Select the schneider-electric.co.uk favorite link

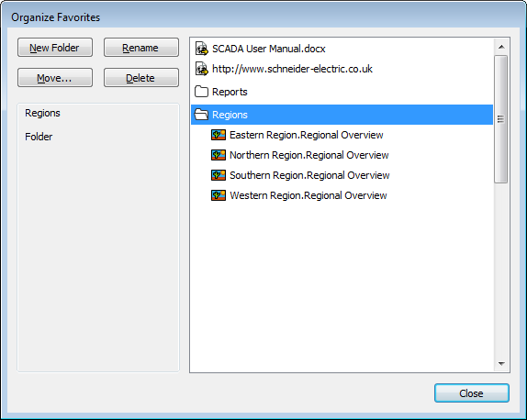coord(292,69)
